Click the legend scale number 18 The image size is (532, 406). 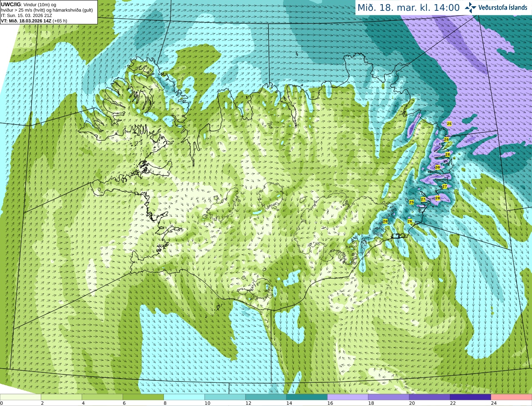click(x=371, y=403)
